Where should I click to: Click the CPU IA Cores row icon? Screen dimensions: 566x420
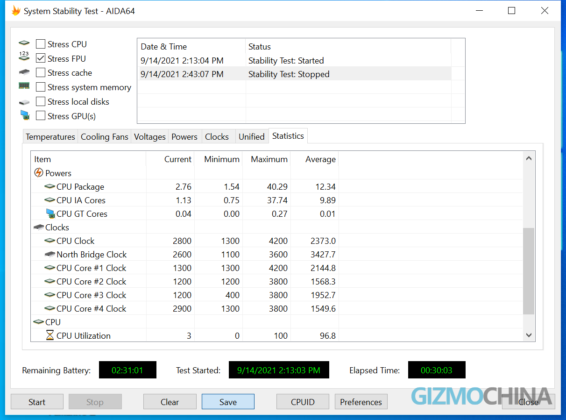pyautogui.click(x=50, y=200)
